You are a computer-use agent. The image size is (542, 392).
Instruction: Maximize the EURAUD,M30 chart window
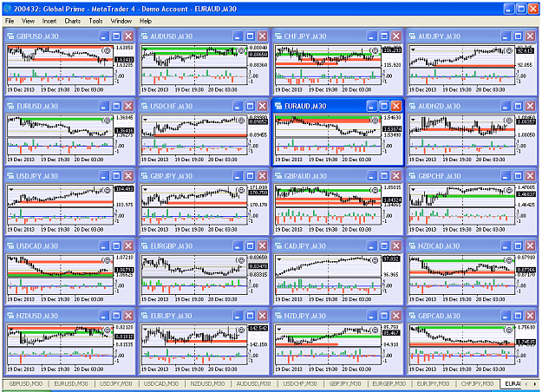(383, 106)
